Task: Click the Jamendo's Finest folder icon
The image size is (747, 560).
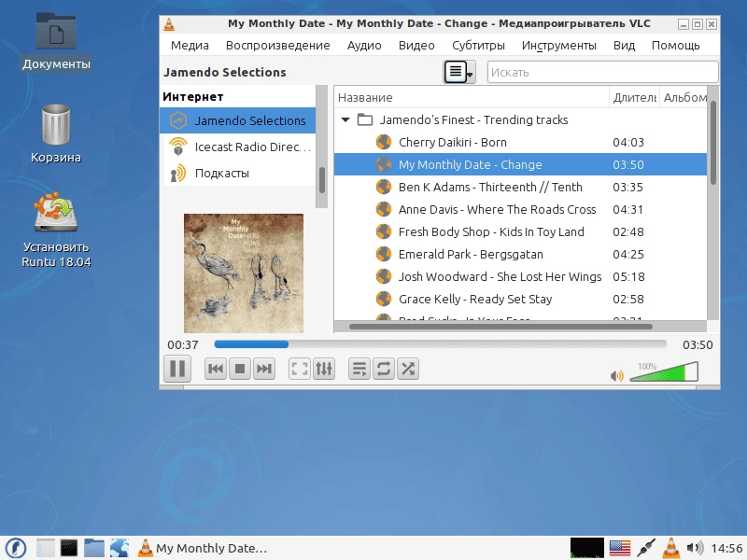Action: pos(365,119)
